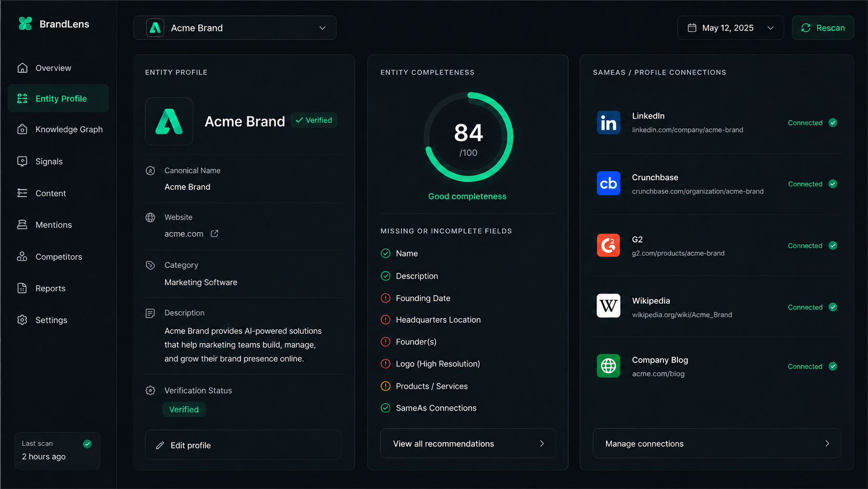The width and height of the screenshot is (868, 489).
Task: Click the Founder(s) missing field icon
Action: point(386,342)
